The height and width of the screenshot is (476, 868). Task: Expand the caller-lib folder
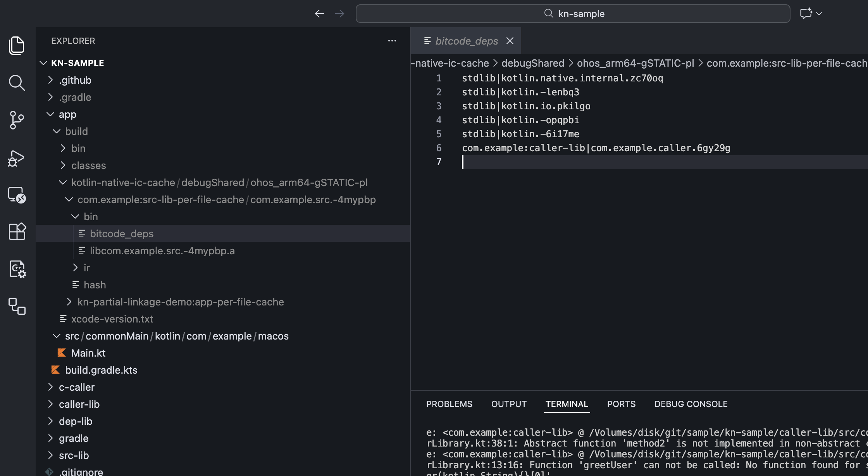coord(79,404)
